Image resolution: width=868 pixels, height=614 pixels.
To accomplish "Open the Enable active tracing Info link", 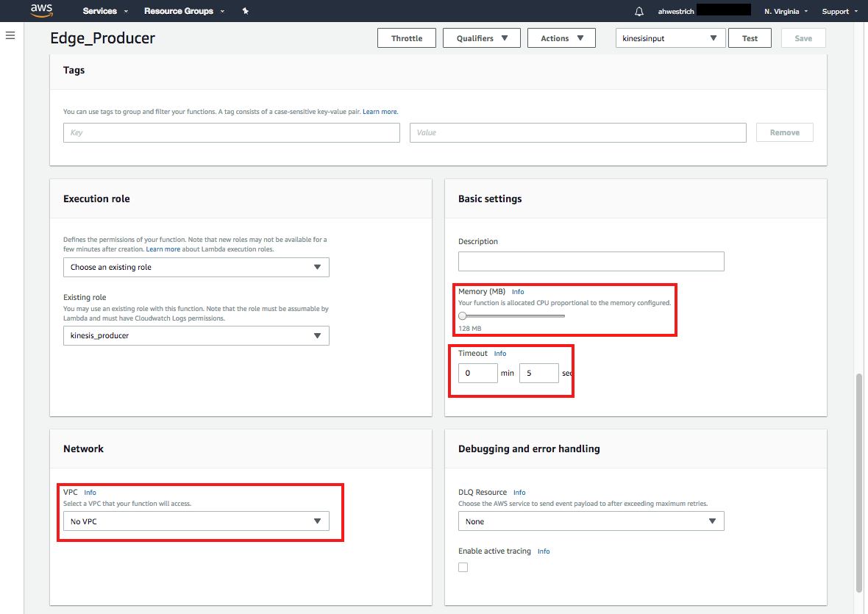I will point(544,551).
